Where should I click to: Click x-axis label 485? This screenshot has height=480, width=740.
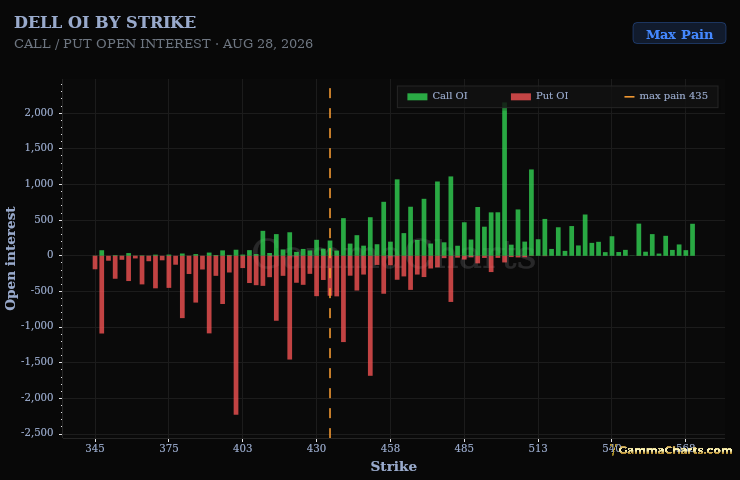click(x=464, y=448)
